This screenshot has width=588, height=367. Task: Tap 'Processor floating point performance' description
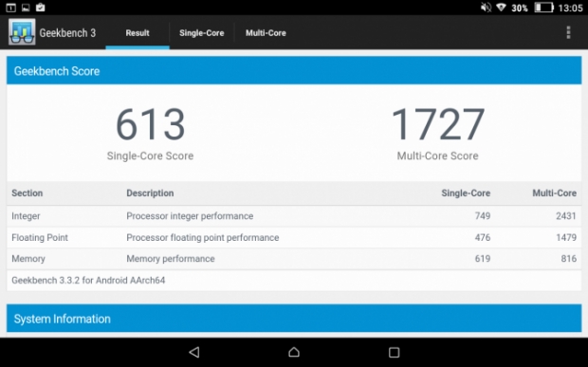[203, 238]
